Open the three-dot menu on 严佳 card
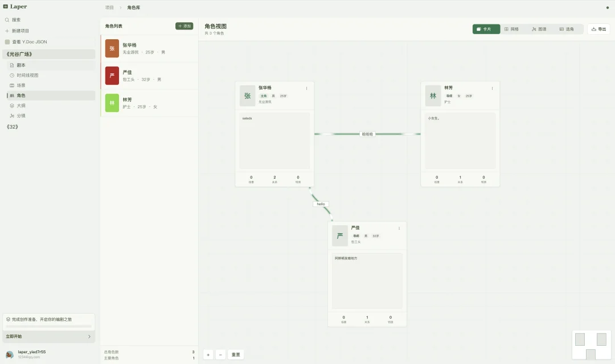 coord(399,228)
